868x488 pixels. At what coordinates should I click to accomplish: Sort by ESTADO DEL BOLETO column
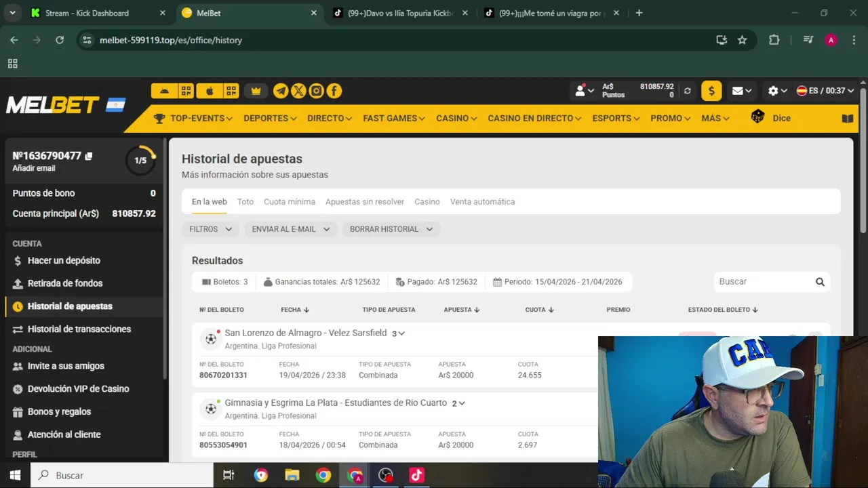coord(723,310)
